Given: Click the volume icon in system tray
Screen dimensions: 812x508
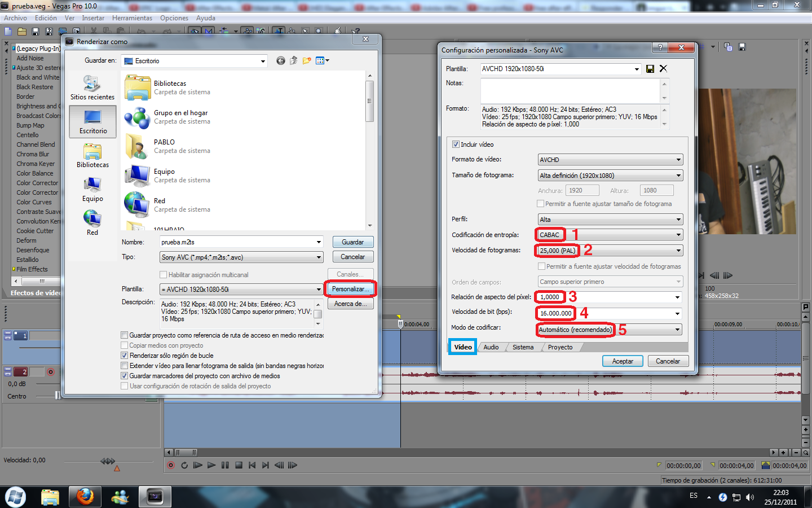Looking at the screenshot, I should coord(750,497).
